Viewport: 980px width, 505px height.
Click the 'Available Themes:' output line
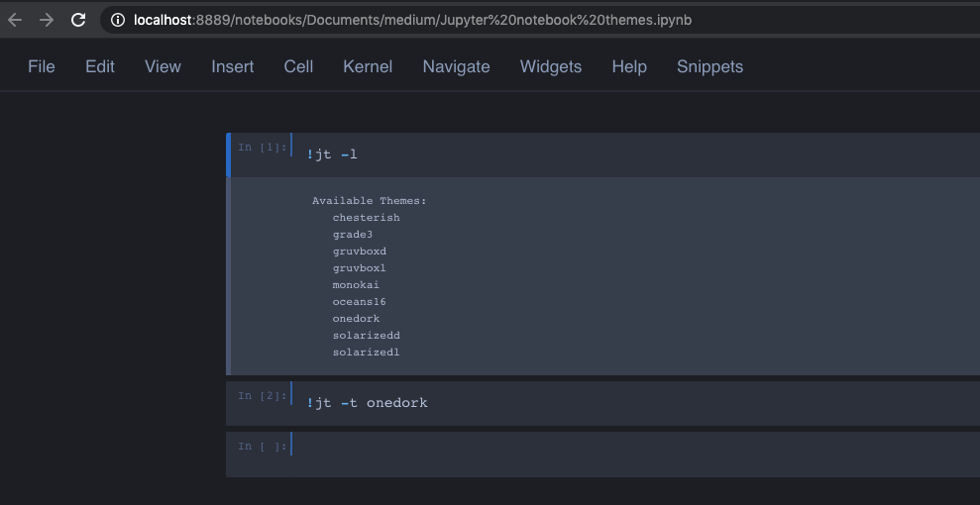coord(369,201)
